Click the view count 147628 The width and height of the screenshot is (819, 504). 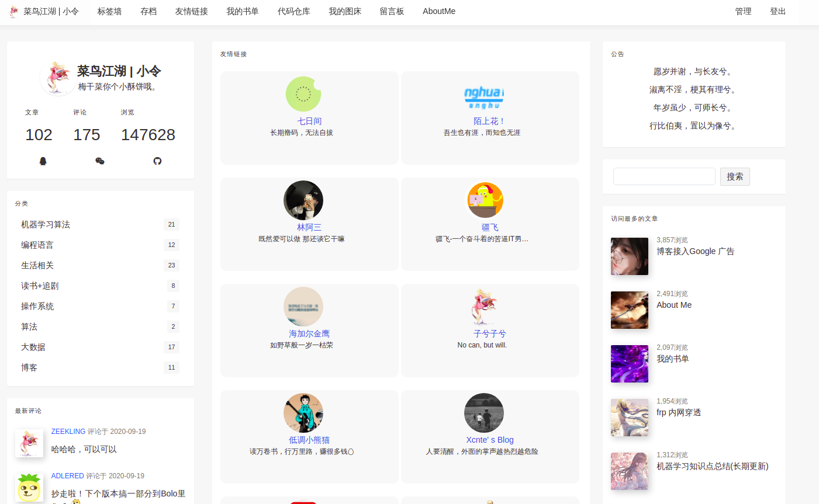coord(148,135)
